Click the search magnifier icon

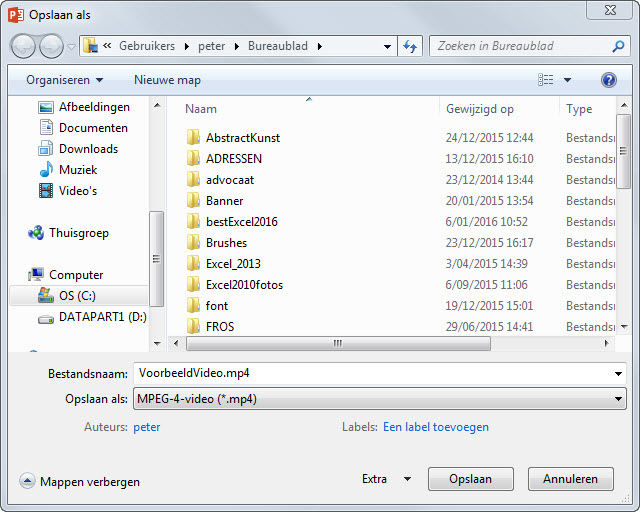pos(618,46)
